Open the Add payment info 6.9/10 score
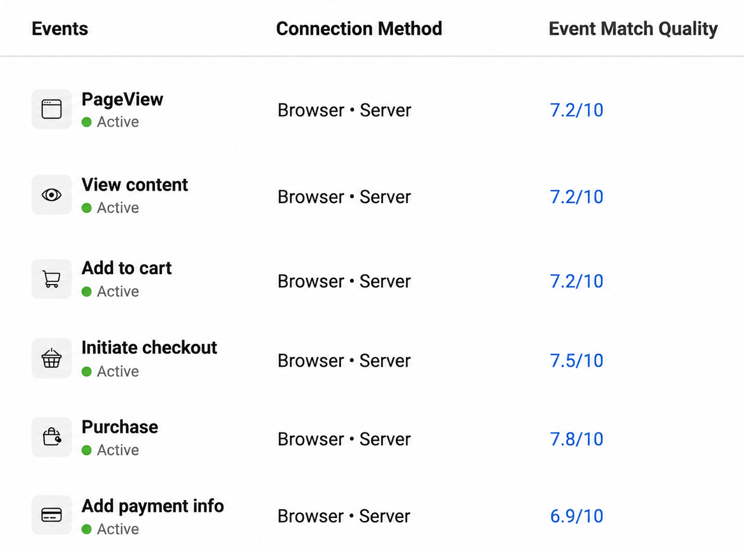Viewport: 746px width, 560px height. pyautogui.click(x=576, y=516)
